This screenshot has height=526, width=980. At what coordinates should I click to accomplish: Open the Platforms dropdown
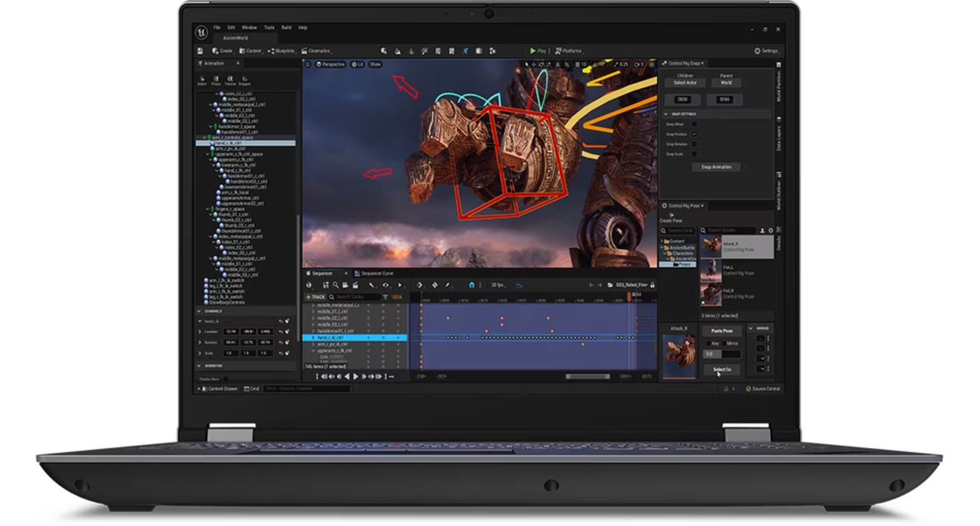[568, 51]
